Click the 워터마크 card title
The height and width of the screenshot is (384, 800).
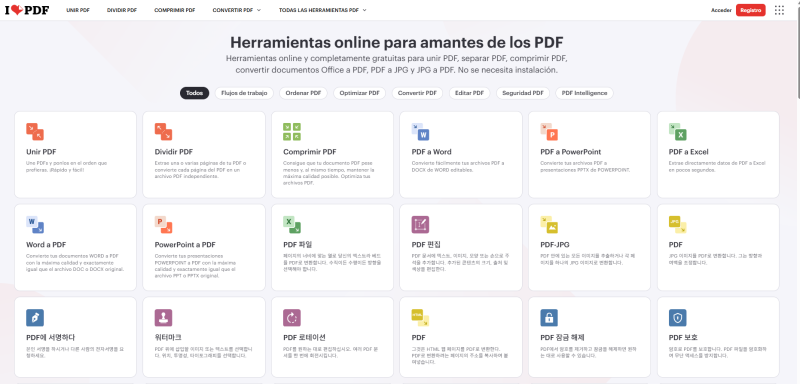pyautogui.click(x=168, y=338)
